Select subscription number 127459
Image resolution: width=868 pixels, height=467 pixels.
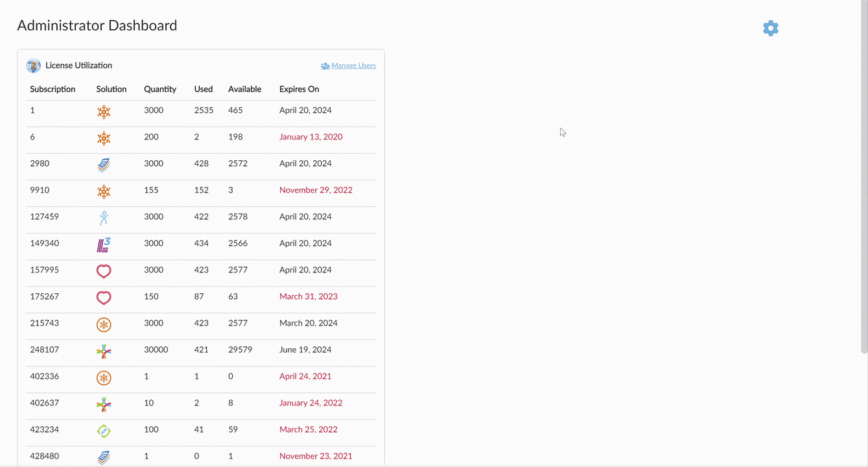(x=44, y=217)
